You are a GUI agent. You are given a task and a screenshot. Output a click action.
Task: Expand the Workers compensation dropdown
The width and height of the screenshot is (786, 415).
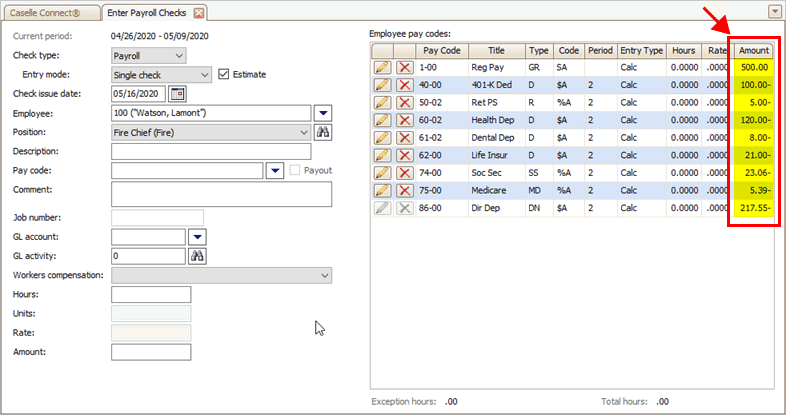325,276
